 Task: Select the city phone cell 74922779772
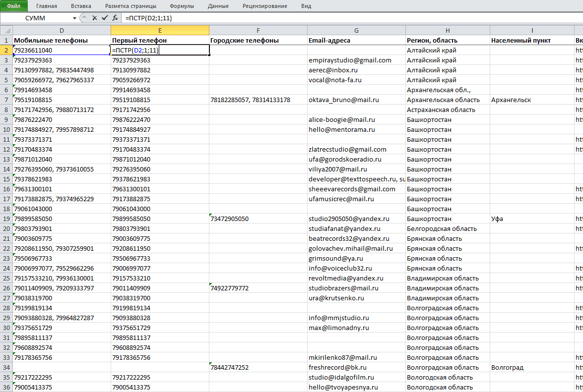(258, 288)
